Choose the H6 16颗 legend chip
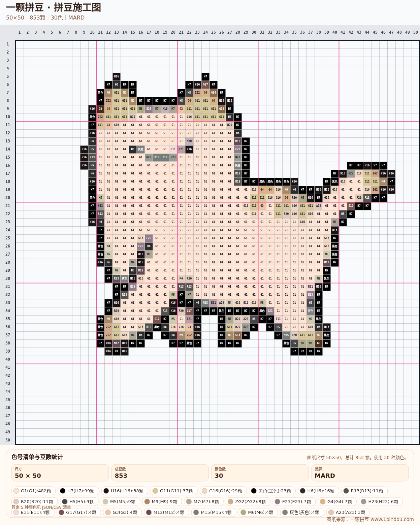This screenshot has height=525, width=420. click(x=318, y=491)
